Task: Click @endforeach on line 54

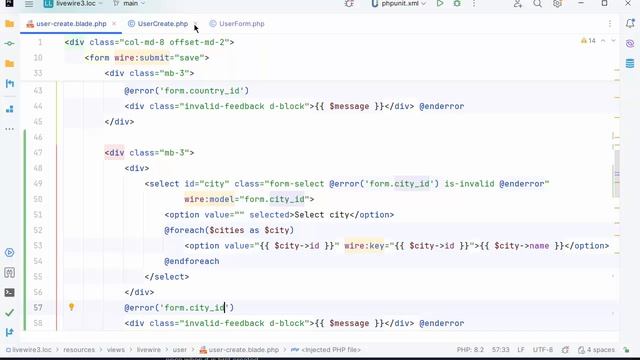Action: tap(192, 261)
